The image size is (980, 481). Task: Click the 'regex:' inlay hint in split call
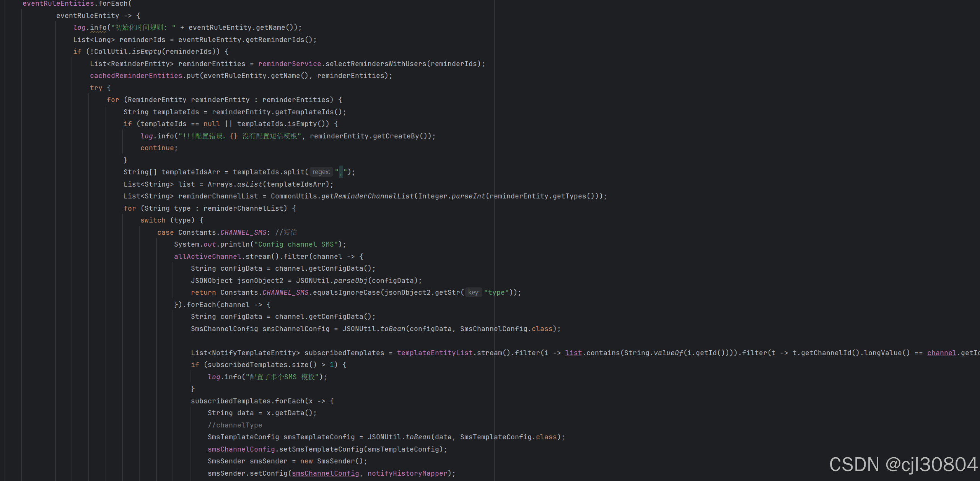click(321, 172)
